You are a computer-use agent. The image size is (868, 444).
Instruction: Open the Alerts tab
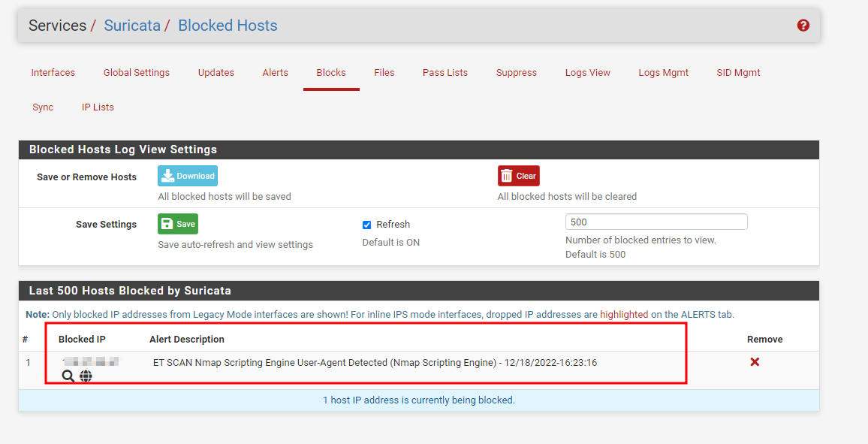pyautogui.click(x=275, y=73)
